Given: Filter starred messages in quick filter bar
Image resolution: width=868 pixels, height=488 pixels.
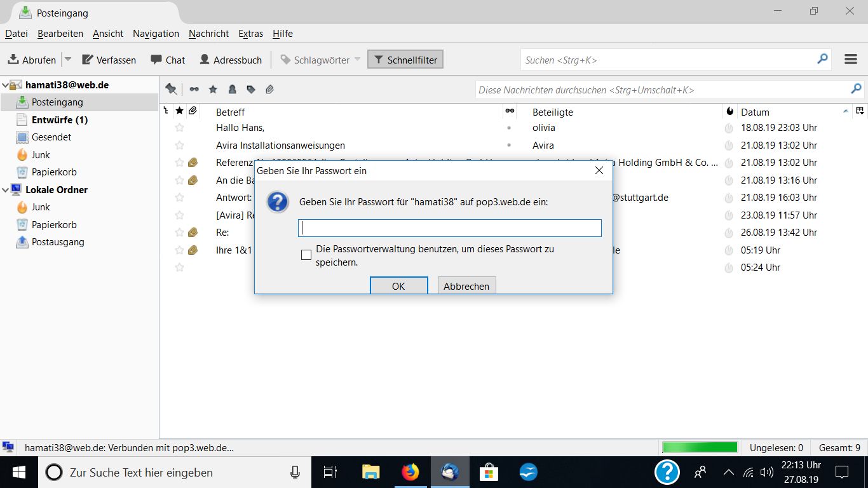Looking at the screenshot, I should [x=213, y=90].
